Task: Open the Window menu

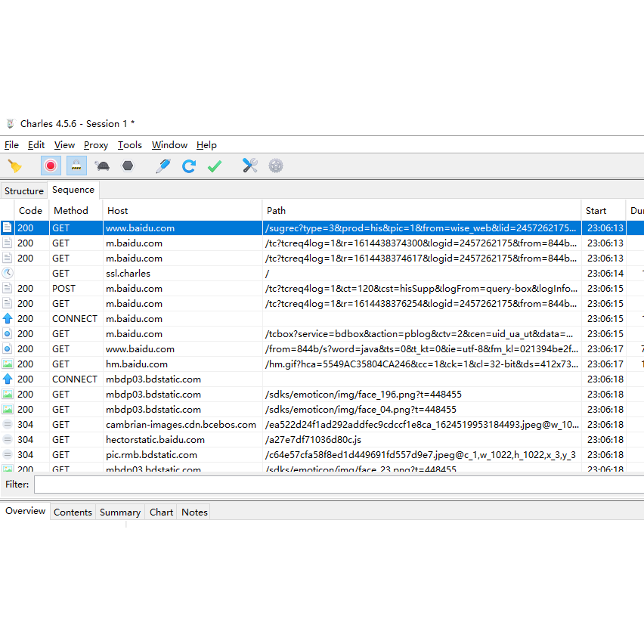Action: [x=169, y=145]
